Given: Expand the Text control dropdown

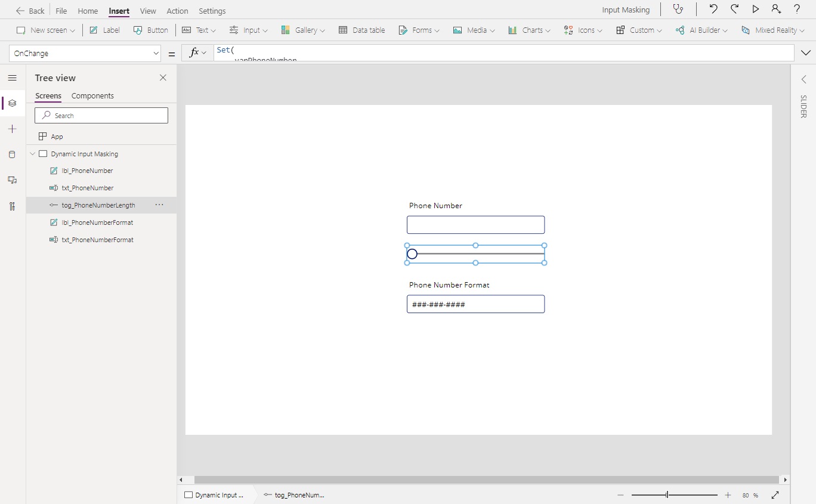Looking at the screenshot, I should point(212,30).
